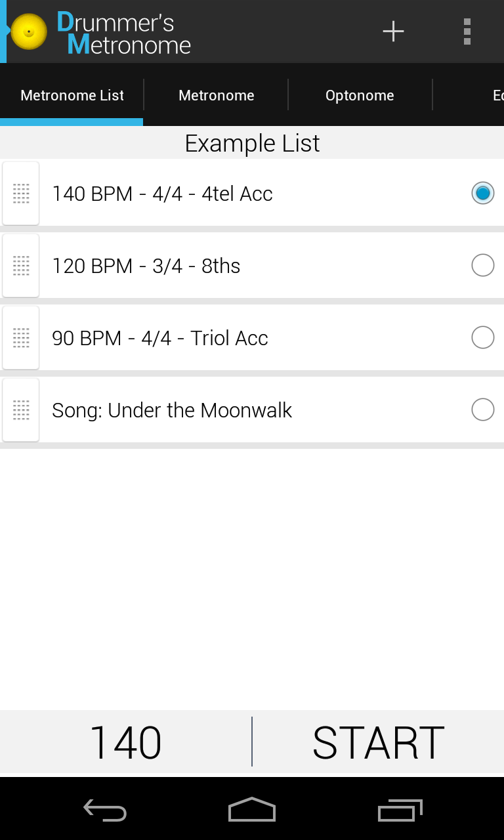Open the three-dot overflow menu

coord(467,31)
